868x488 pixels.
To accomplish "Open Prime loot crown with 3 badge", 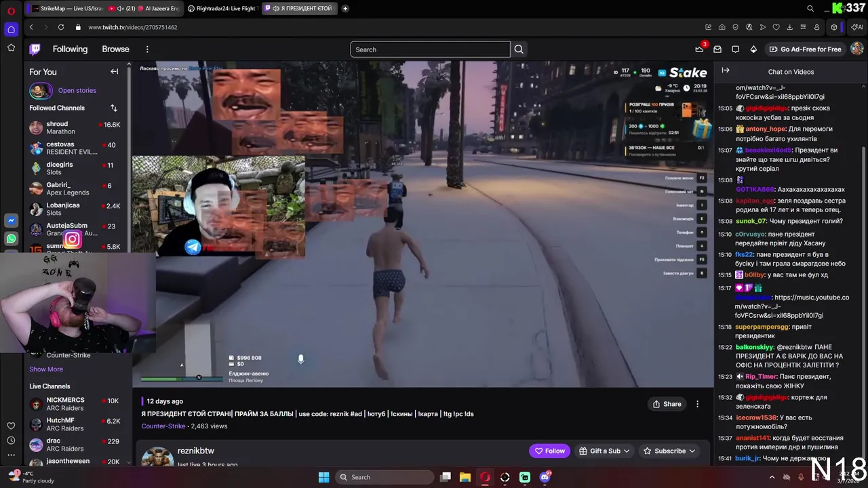I will [699, 49].
